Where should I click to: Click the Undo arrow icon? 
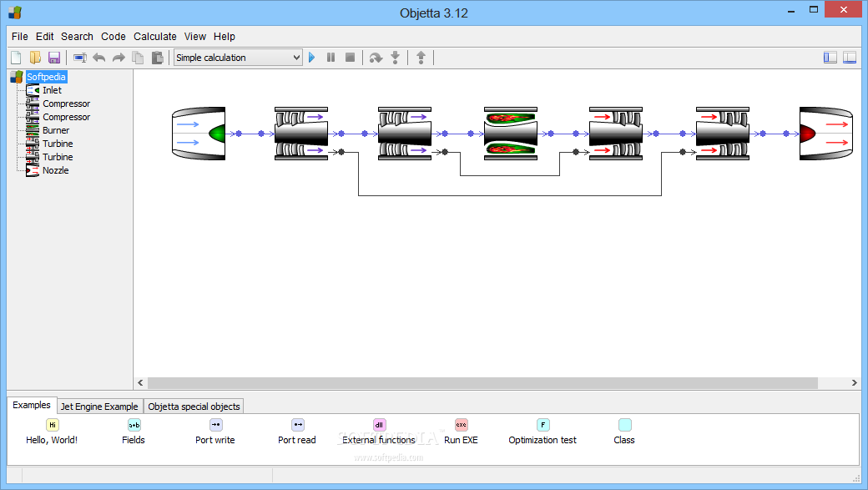pos(99,58)
